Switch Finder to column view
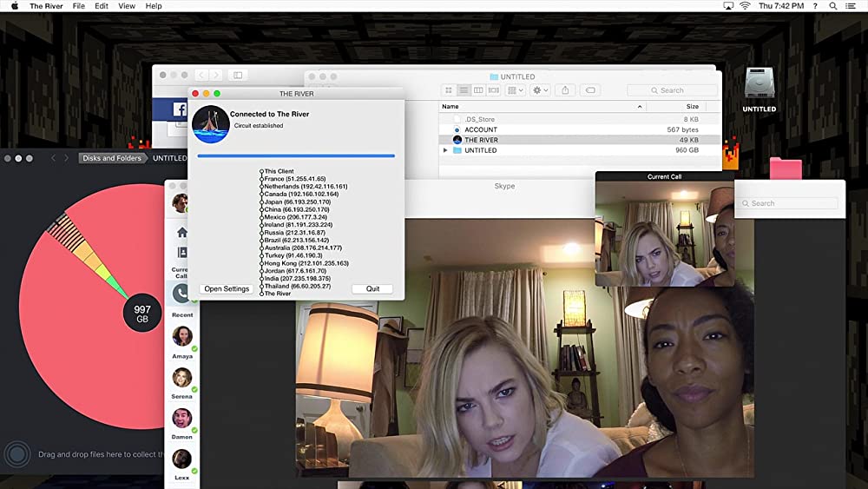This screenshot has height=489, width=868. click(x=478, y=89)
